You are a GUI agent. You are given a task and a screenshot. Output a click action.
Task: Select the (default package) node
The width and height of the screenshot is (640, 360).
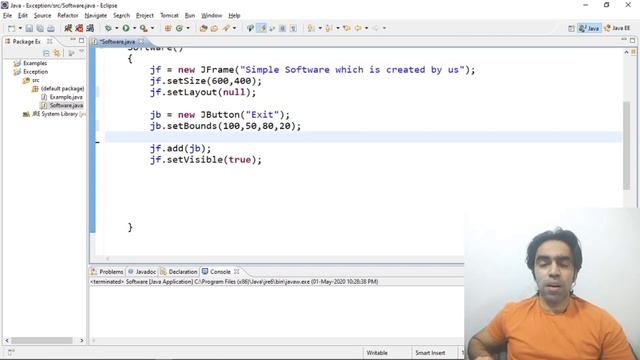[62, 89]
